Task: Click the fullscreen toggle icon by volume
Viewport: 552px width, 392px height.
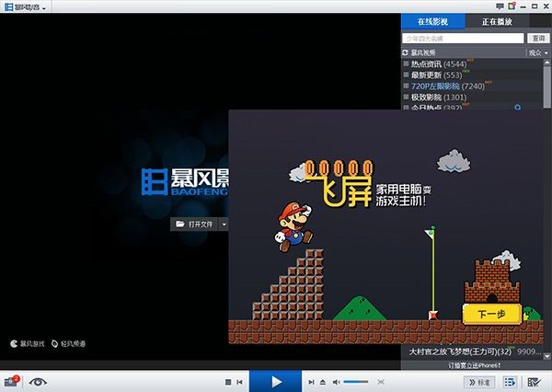Action: point(381,382)
